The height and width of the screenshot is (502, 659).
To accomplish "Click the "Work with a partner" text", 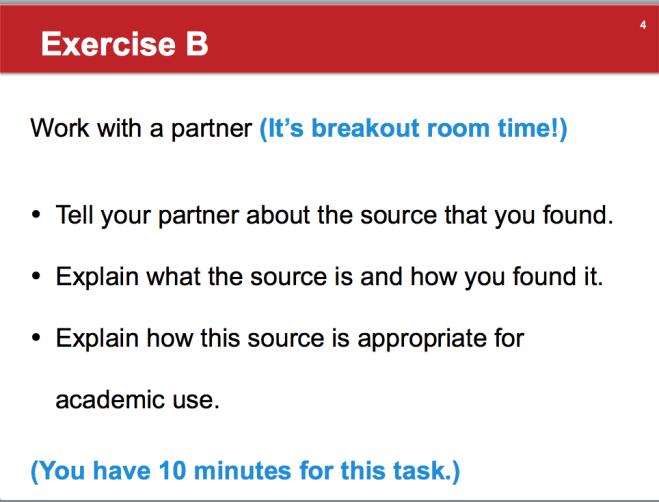I will tap(141, 130).
